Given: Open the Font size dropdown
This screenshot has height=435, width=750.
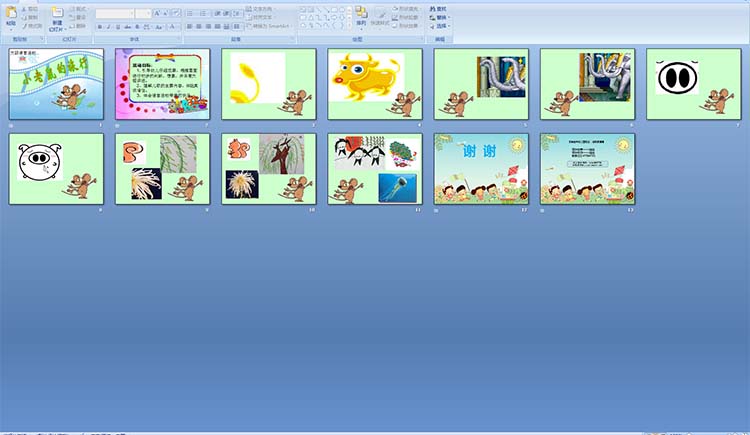Looking at the screenshot, I should [x=149, y=13].
